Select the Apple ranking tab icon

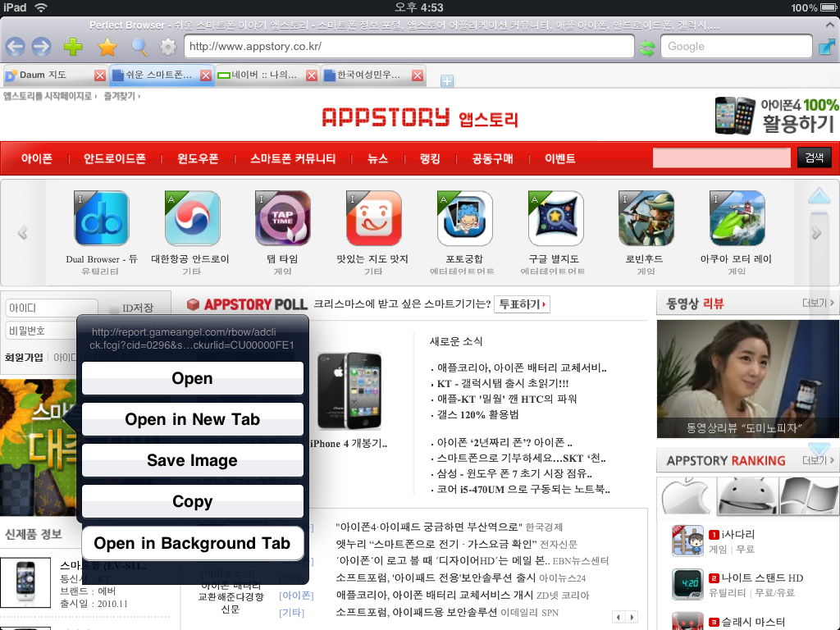click(x=685, y=496)
